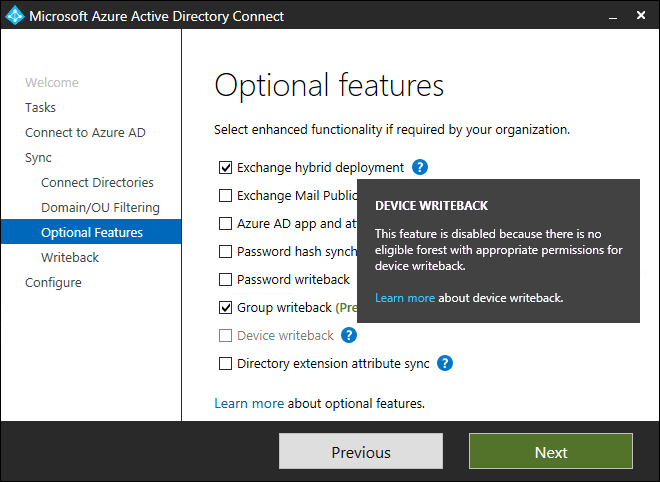Open Learn more about device writeback link
The width and height of the screenshot is (660, 482).
click(x=405, y=298)
